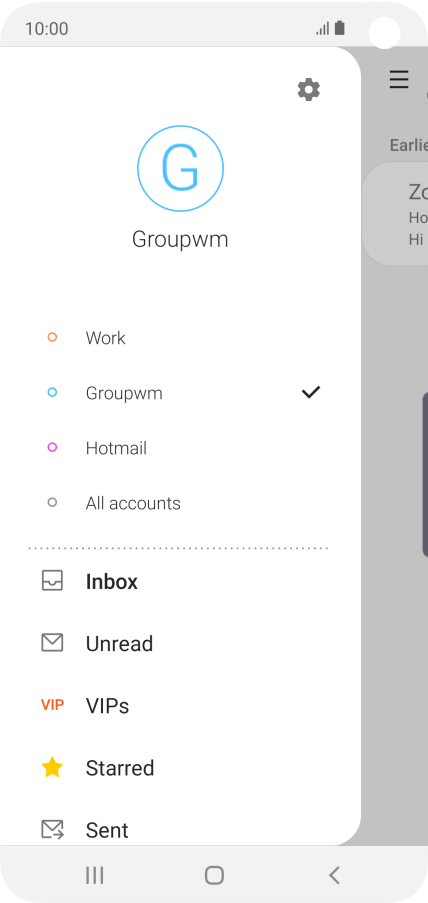Screen dimensions: 428x903
Task: Open the VIPs folder
Action: pyautogui.click(x=180, y=705)
